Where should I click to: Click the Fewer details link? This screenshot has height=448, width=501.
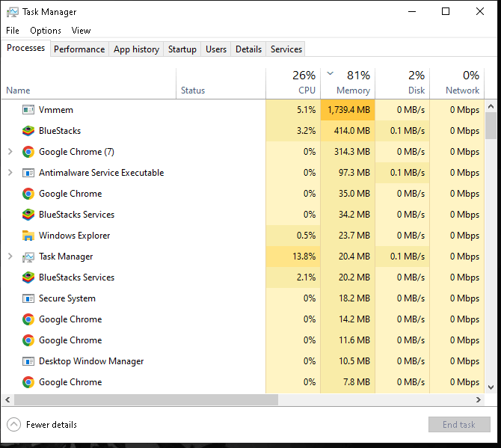[52, 425]
